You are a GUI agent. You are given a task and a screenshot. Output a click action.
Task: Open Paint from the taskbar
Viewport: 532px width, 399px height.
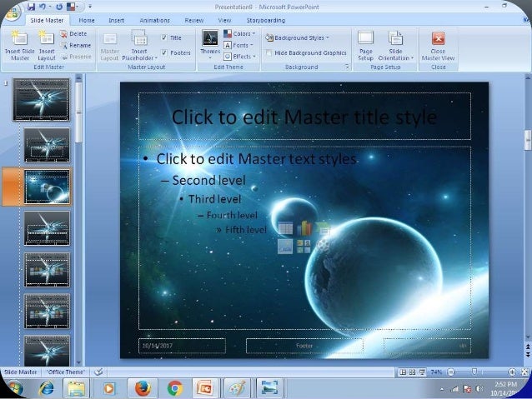click(x=237, y=388)
